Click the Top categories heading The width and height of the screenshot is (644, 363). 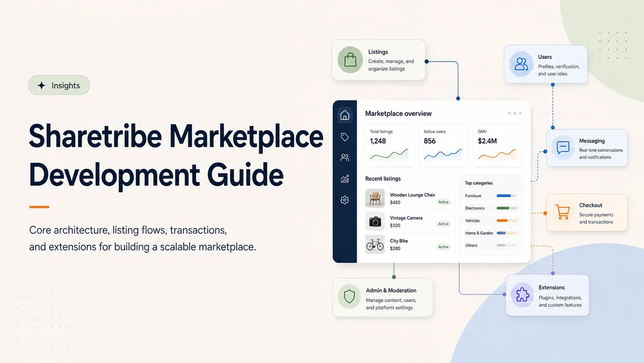(x=479, y=183)
